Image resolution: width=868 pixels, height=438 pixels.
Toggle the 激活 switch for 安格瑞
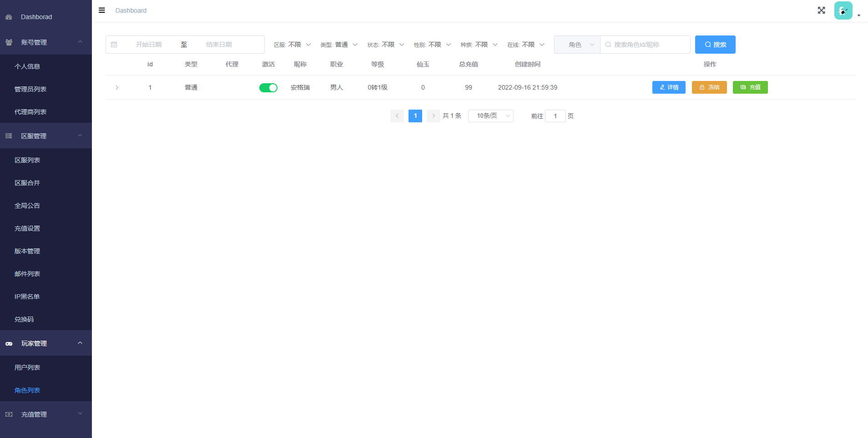click(268, 88)
